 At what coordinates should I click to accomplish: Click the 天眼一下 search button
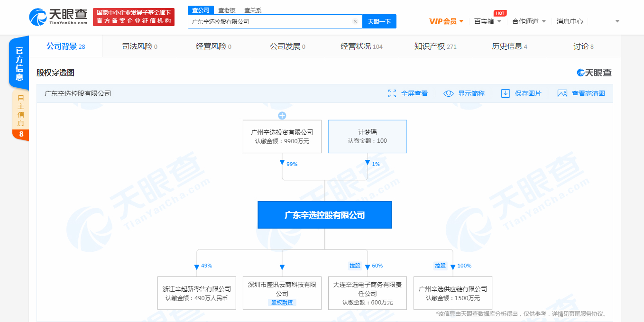click(379, 21)
